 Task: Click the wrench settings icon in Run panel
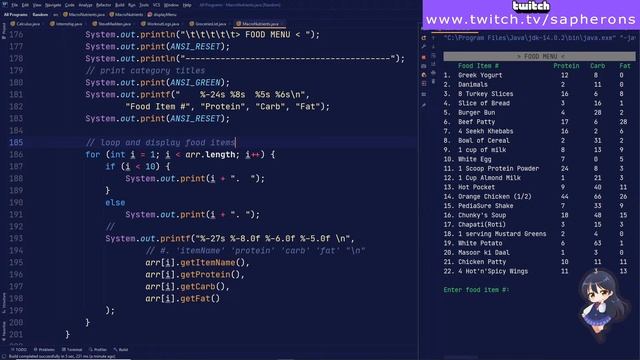point(424,47)
